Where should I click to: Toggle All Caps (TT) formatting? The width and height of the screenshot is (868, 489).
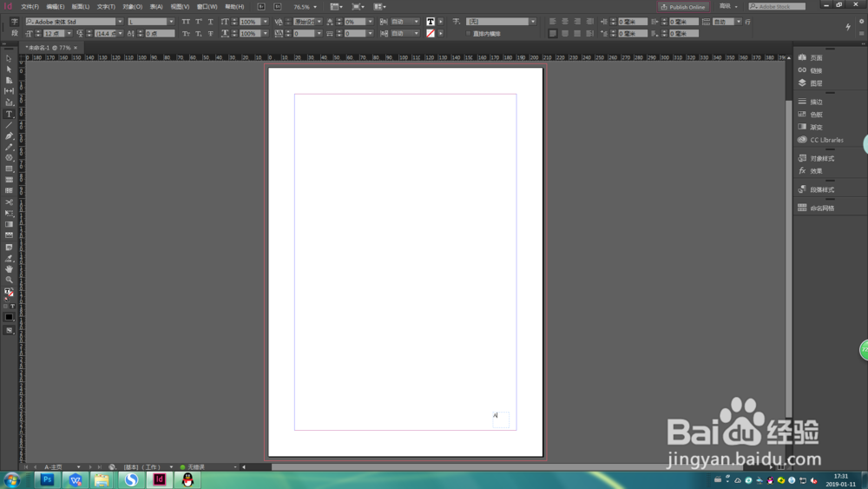point(186,22)
